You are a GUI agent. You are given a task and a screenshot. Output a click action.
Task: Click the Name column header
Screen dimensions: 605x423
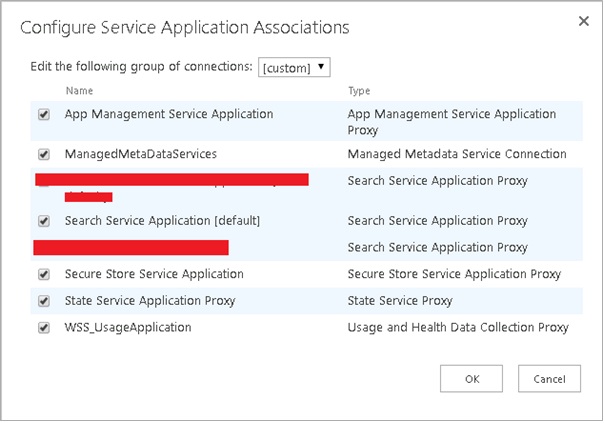79,91
